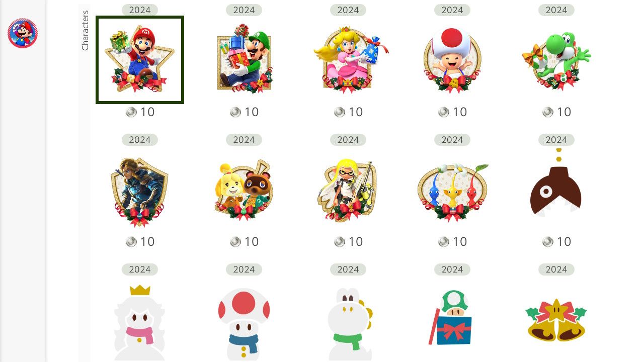Pick the Toad wreath frame icon
644x362 pixels.
point(452,60)
